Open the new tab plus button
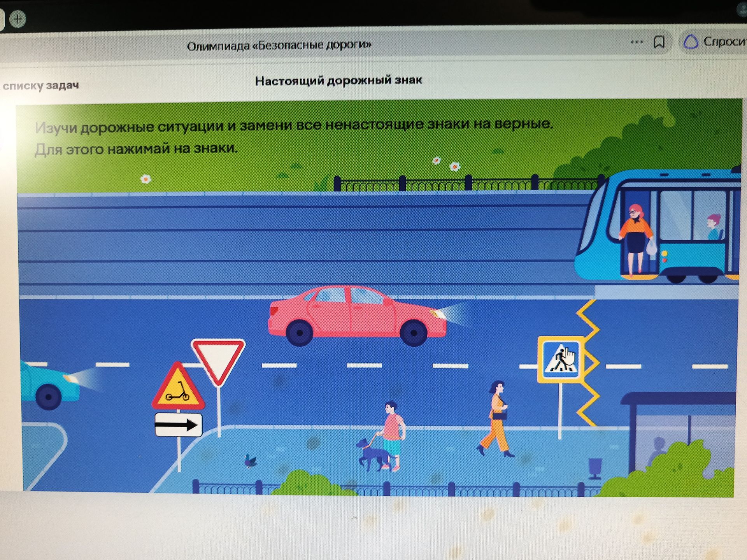747x560 pixels. pos(17,19)
